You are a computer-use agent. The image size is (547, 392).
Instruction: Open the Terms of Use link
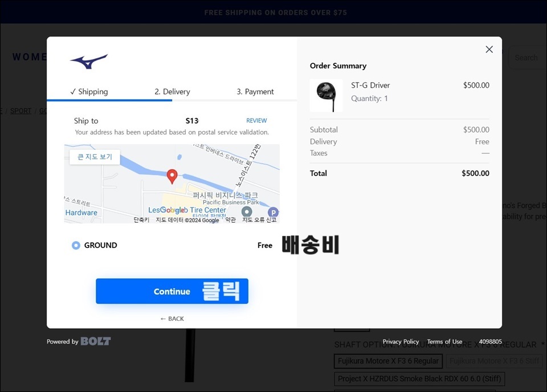pyautogui.click(x=444, y=342)
